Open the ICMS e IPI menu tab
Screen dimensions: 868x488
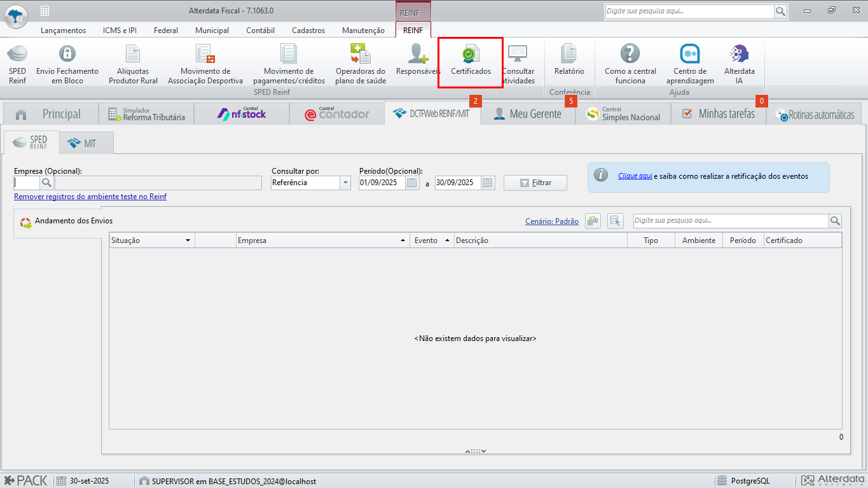pyautogui.click(x=120, y=30)
